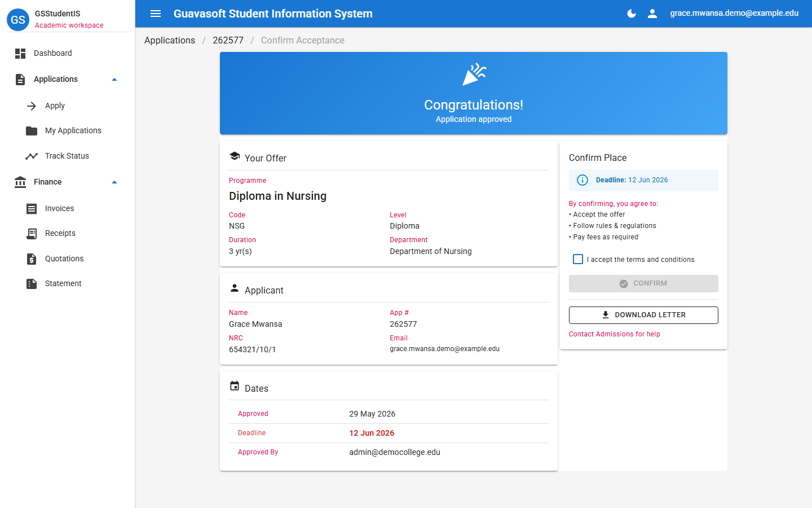812x508 pixels.
Task: Click the GS avatar logo
Action: (x=18, y=19)
